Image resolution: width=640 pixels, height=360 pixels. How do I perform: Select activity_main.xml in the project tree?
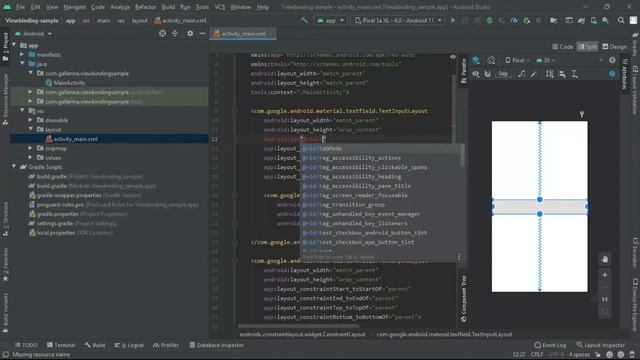pyautogui.click(x=76, y=139)
